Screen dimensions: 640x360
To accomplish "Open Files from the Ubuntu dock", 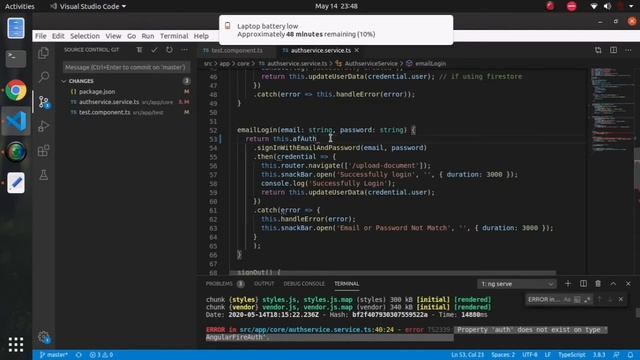I will [16, 28].
